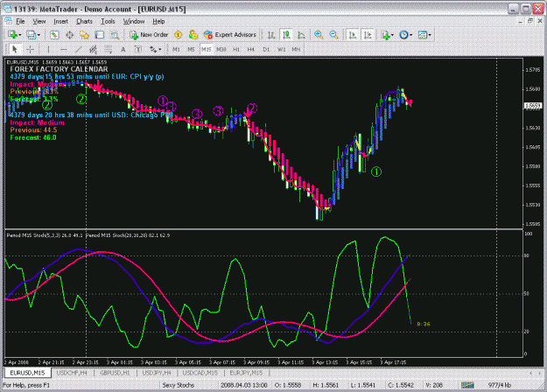
Task: Open the Data Window panel
Action: [69, 35]
